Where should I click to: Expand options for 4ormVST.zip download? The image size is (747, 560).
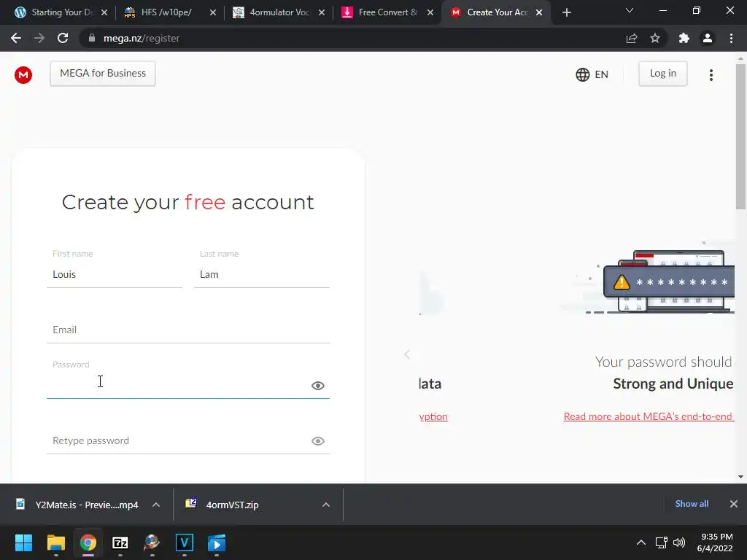pyautogui.click(x=326, y=505)
